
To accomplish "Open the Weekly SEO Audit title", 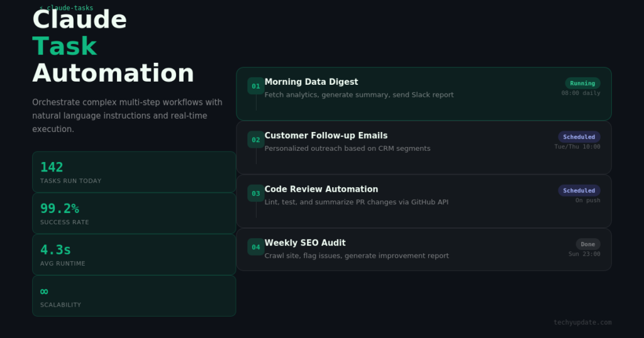I will click(305, 243).
